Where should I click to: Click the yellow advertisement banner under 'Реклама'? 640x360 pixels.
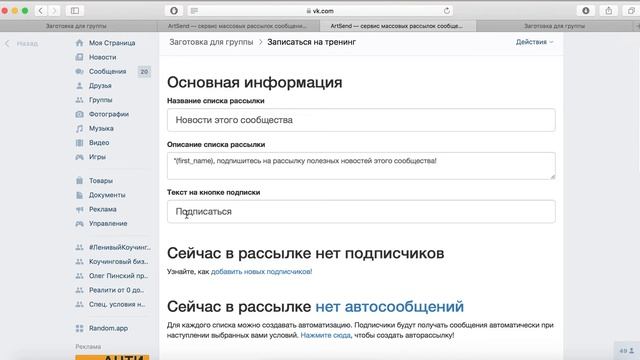click(x=112, y=358)
